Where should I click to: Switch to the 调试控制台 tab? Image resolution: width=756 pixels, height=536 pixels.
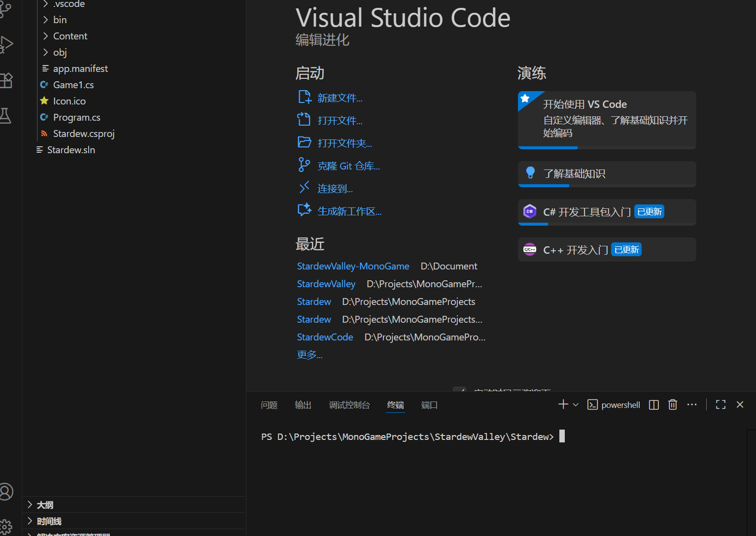349,405
